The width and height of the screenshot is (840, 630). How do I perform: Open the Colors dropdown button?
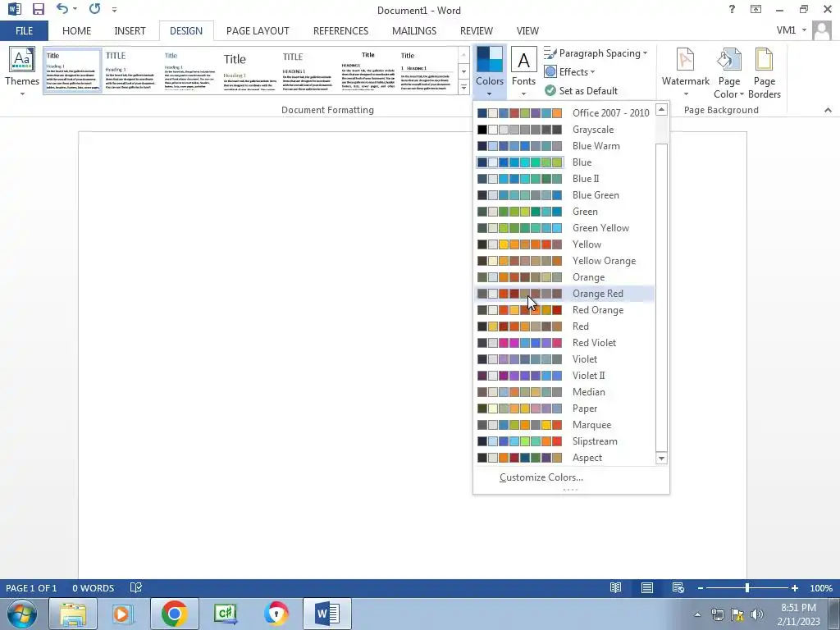tap(490, 72)
